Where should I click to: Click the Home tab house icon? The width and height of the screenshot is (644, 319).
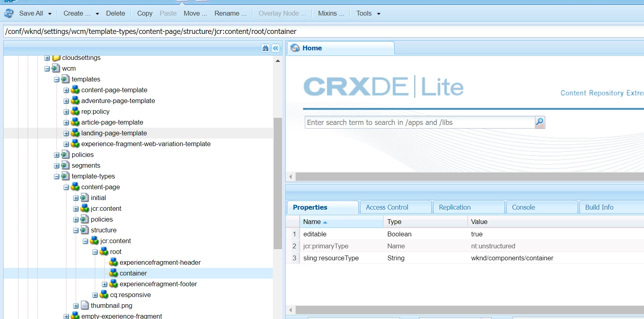tap(295, 48)
